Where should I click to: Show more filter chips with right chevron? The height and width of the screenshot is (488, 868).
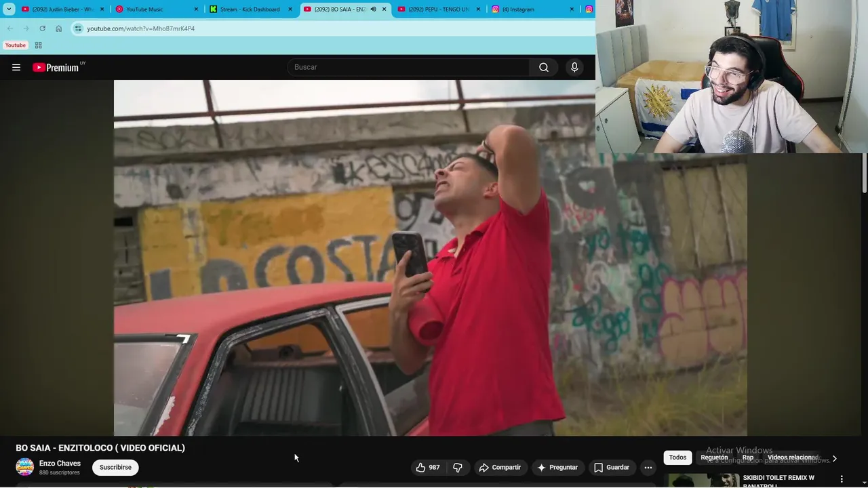click(x=834, y=458)
